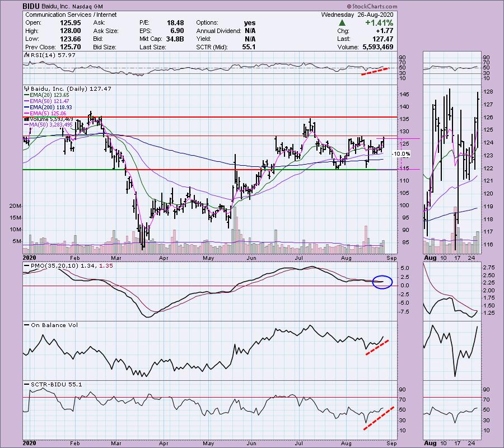Select the Options value 'yes'

pyautogui.click(x=250, y=23)
